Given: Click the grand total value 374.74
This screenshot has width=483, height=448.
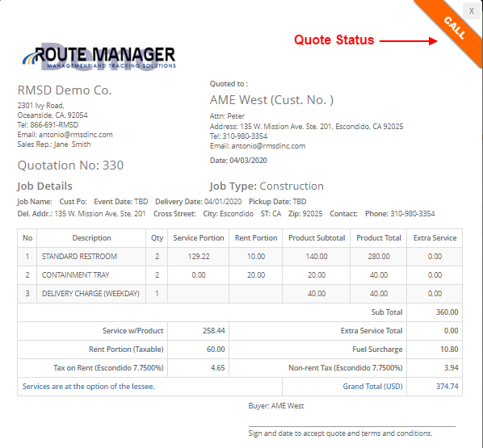Looking at the screenshot, I should click(447, 387).
